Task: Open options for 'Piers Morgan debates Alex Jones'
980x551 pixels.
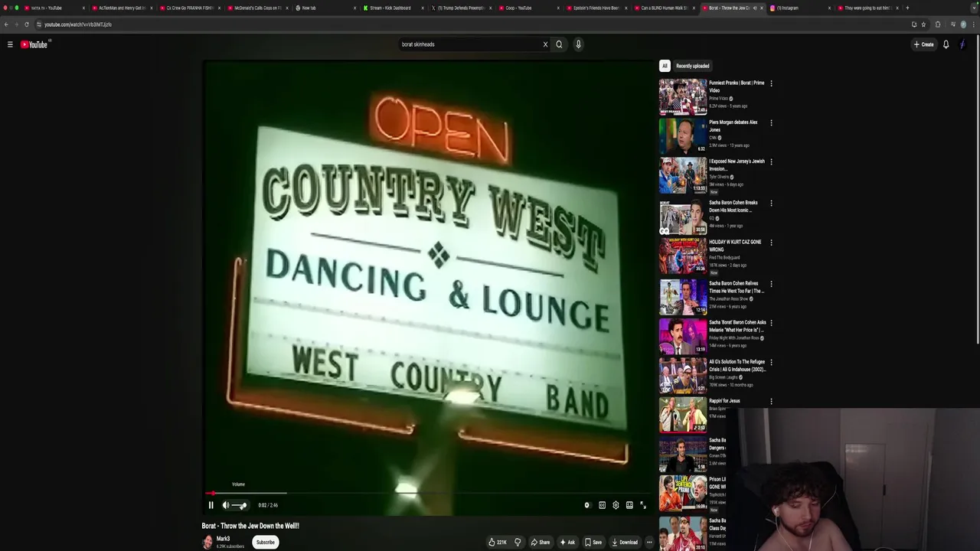Action: [x=771, y=122]
